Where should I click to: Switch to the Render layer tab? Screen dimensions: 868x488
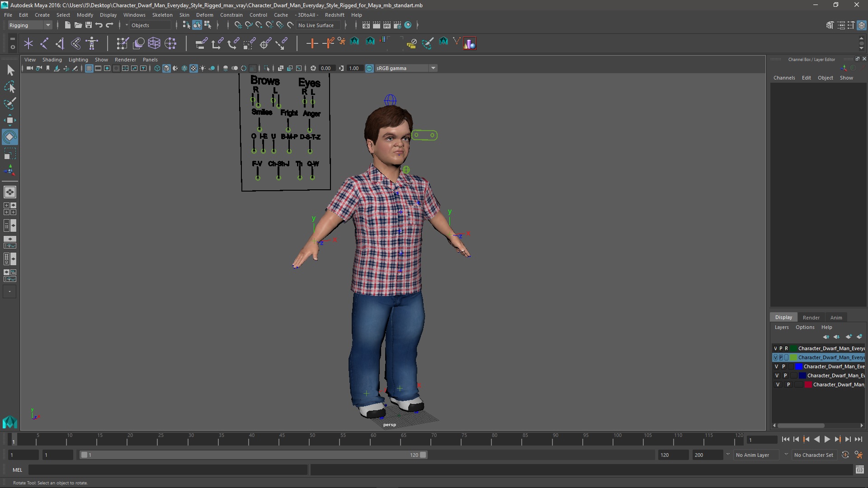811,318
